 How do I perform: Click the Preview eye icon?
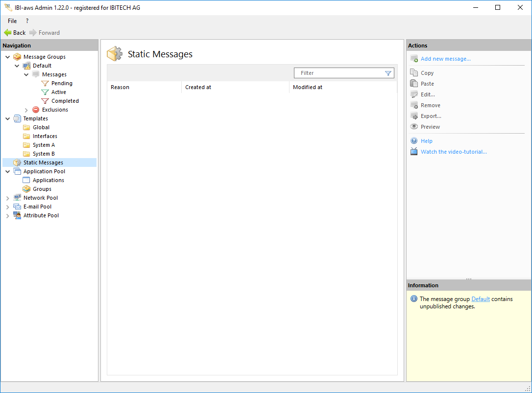pos(414,127)
